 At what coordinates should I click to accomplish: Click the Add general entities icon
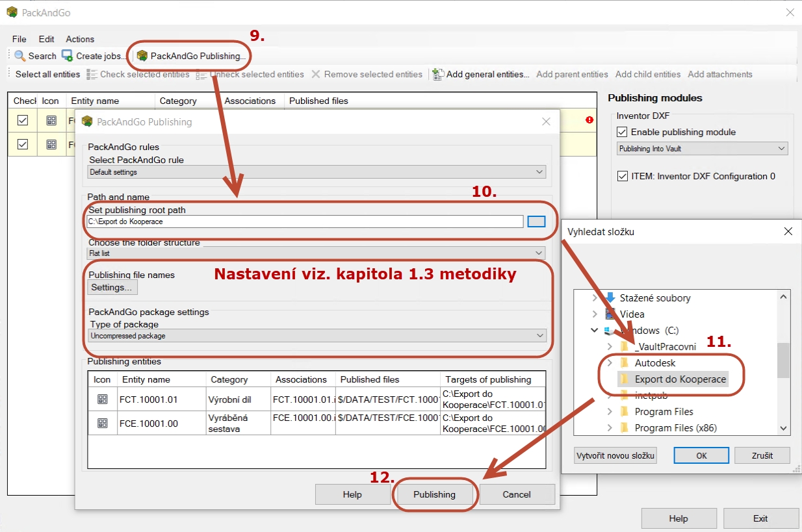438,74
